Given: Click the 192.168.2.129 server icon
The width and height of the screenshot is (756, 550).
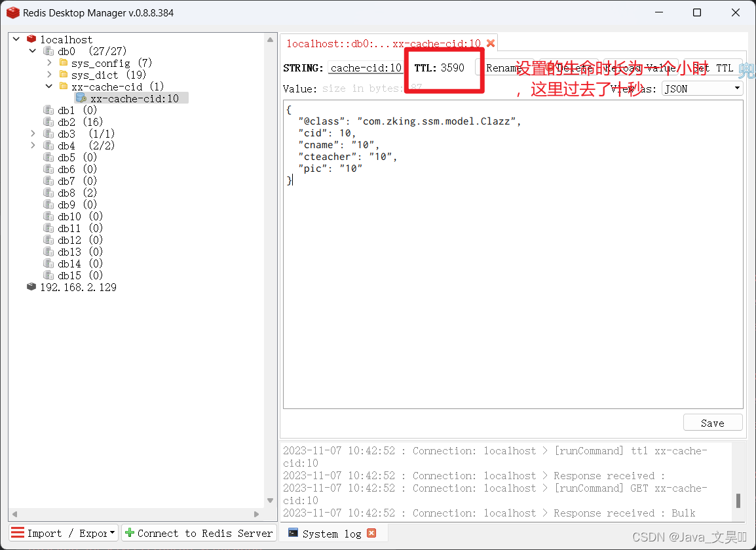Looking at the screenshot, I should pos(31,287).
